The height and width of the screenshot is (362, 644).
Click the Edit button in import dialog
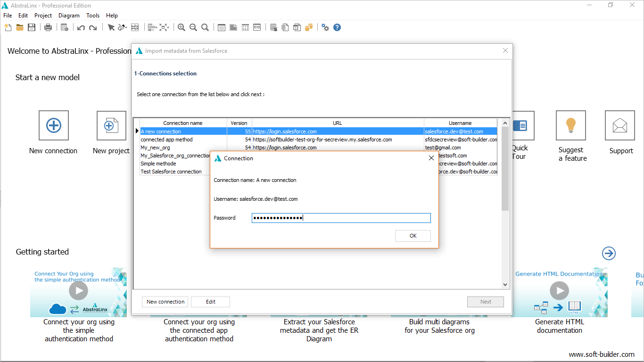pyautogui.click(x=211, y=302)
